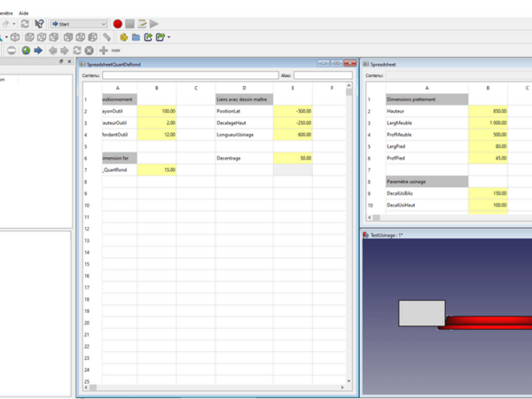This screenshot has height=399, width=532.
Task: Open the Aide menu
Action: click(25, 13)
